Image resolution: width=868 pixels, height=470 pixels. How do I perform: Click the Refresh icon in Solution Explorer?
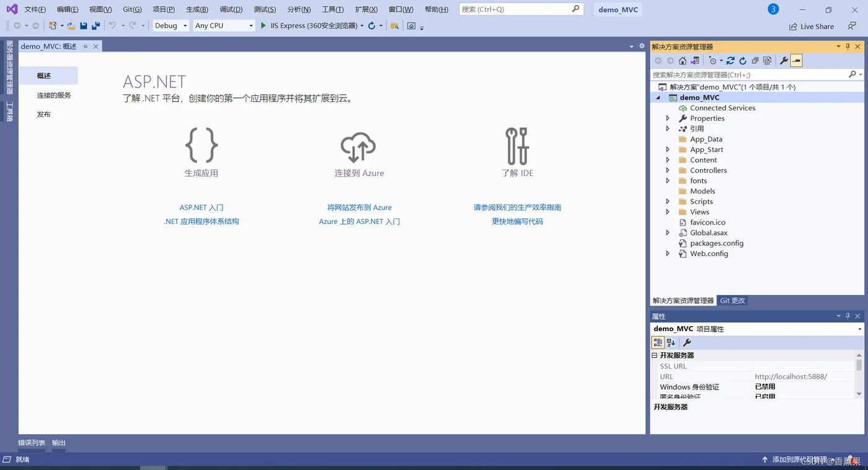coord(743,61)
